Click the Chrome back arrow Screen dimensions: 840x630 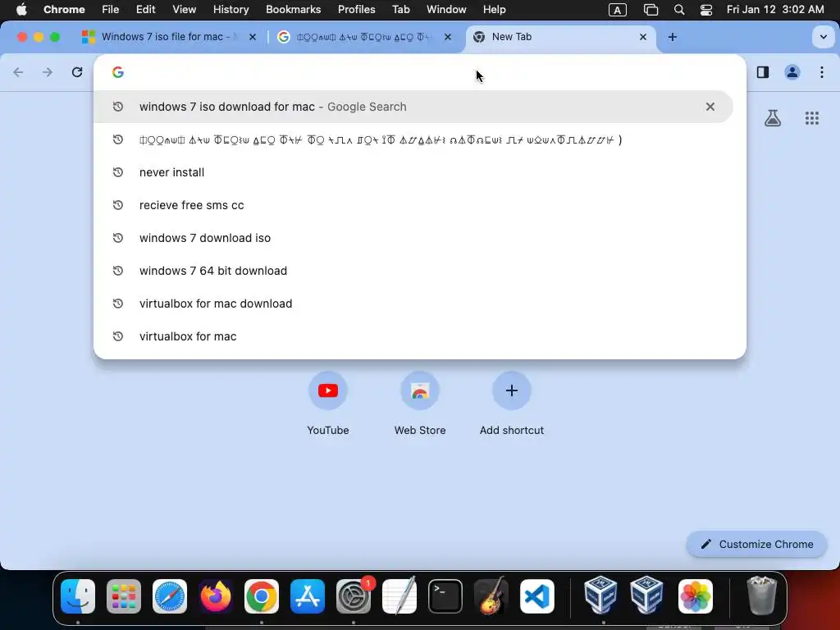[x=18, y=72]
